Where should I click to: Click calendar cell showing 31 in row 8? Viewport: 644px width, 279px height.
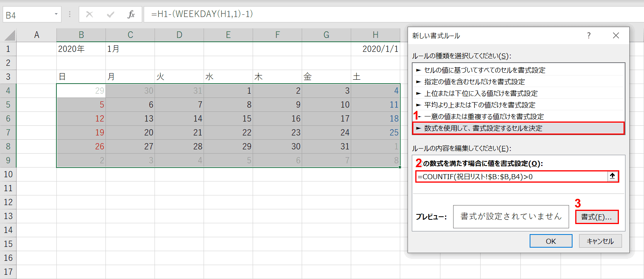coord(326,147)
